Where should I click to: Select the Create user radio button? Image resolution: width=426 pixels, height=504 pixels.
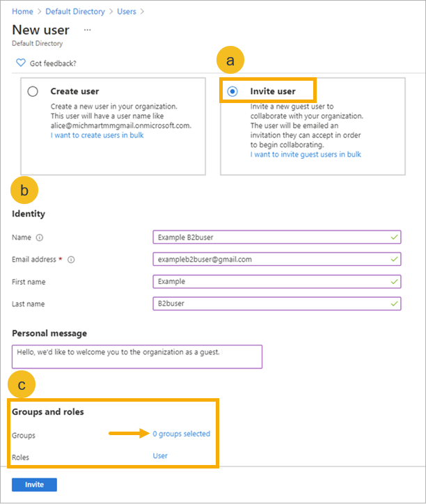33,91
